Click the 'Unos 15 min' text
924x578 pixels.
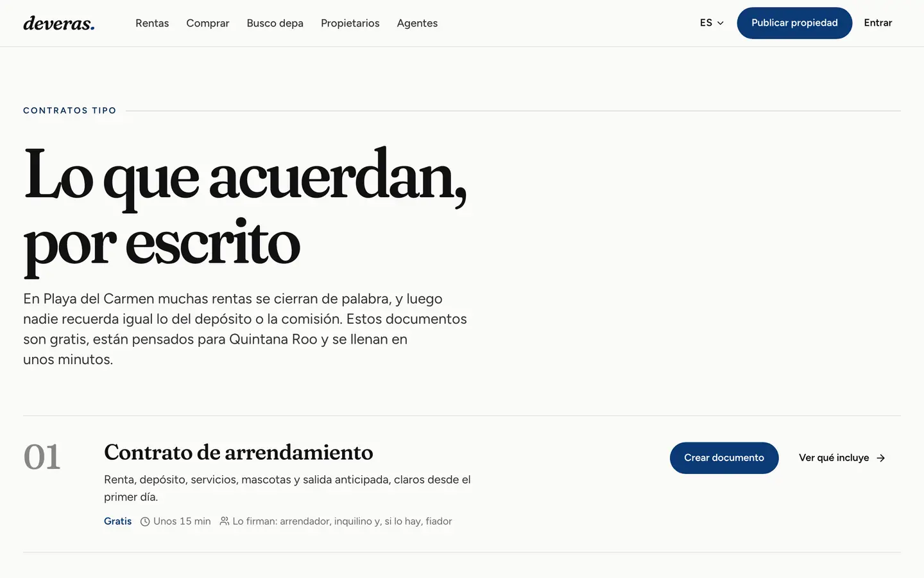pos(182,521)
